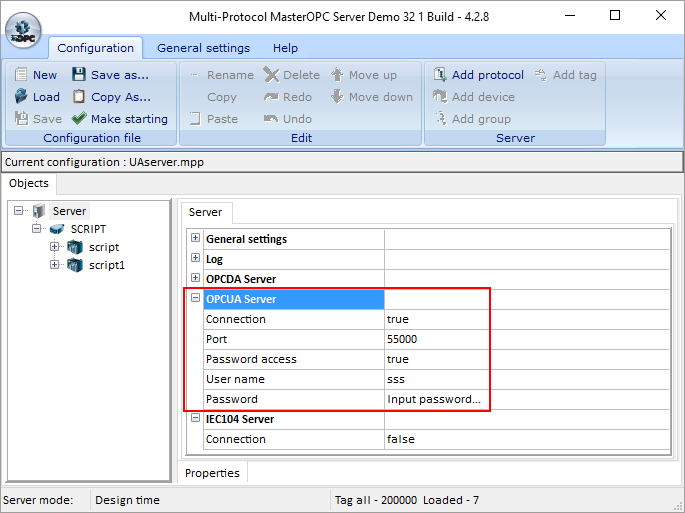Image resolution: width=685 pixels, height=513 pixels.
Task: Click the SCRIPT protocol icon in tree
Action: [57, 229]
